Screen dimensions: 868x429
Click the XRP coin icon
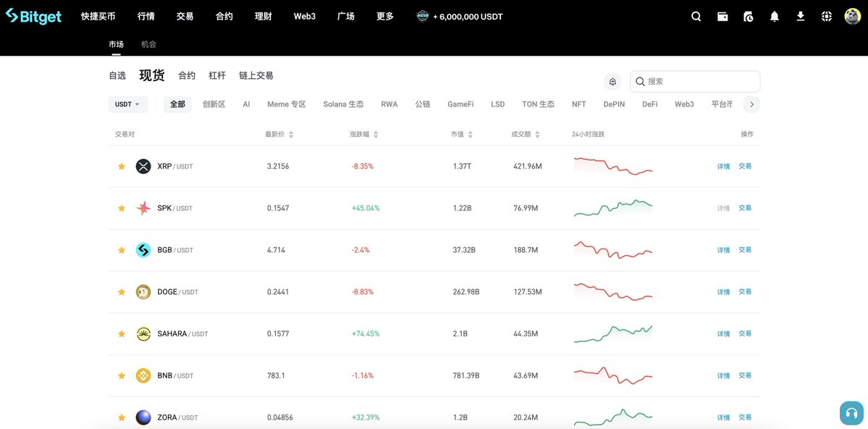pyautogui.click(x=143, y=166)
